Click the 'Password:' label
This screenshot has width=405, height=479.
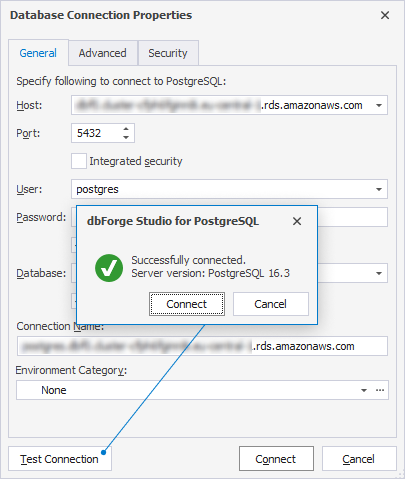[41, 217]
